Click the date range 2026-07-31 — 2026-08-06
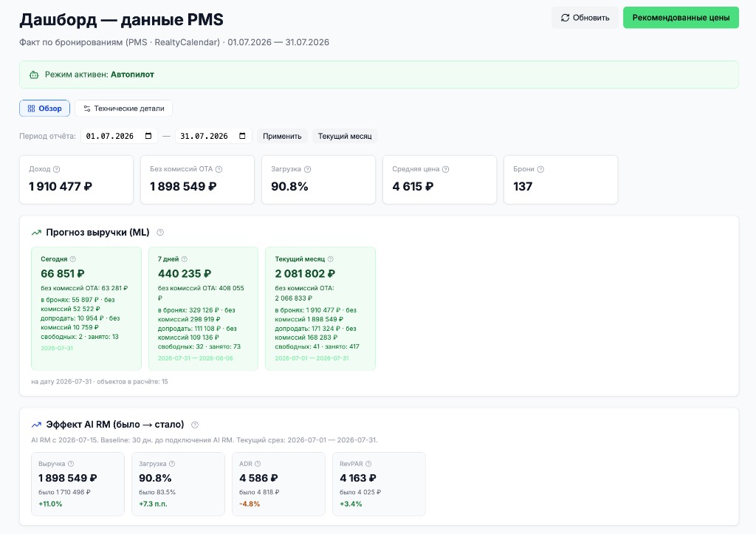 click(x=195, y=358)
